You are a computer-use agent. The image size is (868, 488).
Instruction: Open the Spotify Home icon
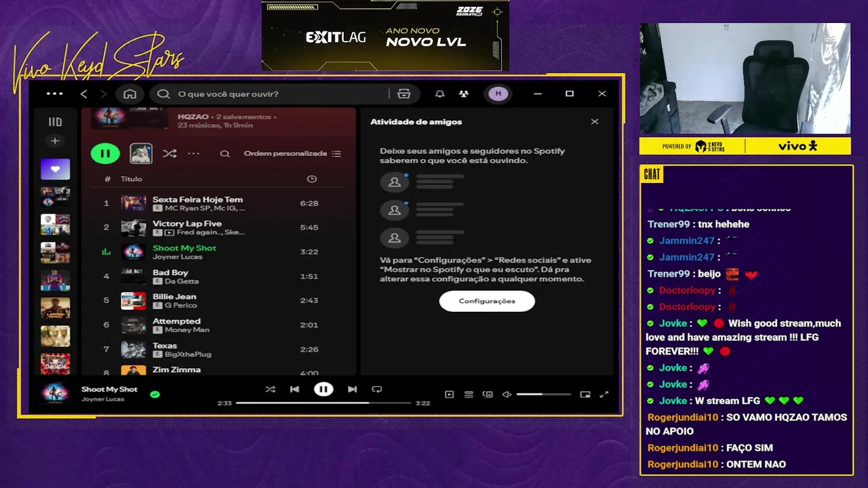(130, 94)
